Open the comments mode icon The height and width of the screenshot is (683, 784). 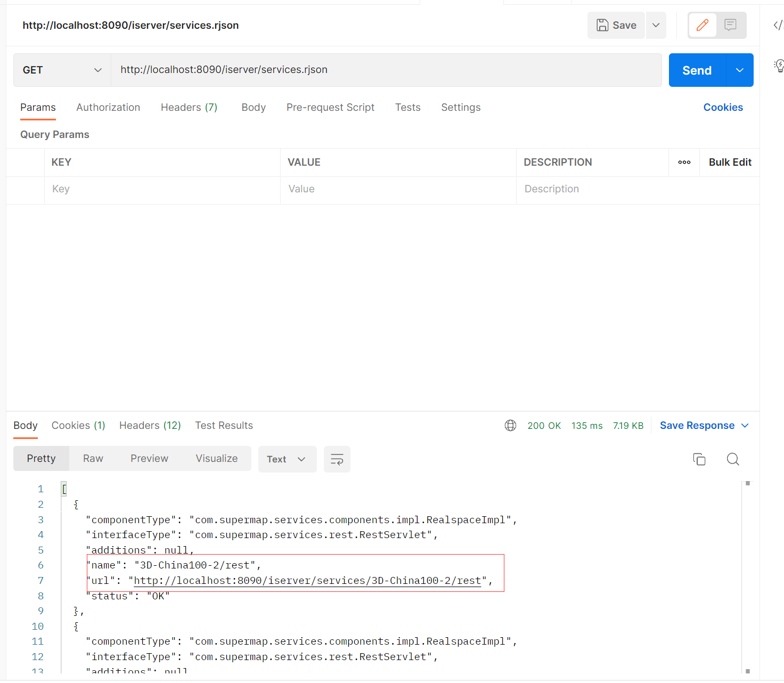click(730, 25)
